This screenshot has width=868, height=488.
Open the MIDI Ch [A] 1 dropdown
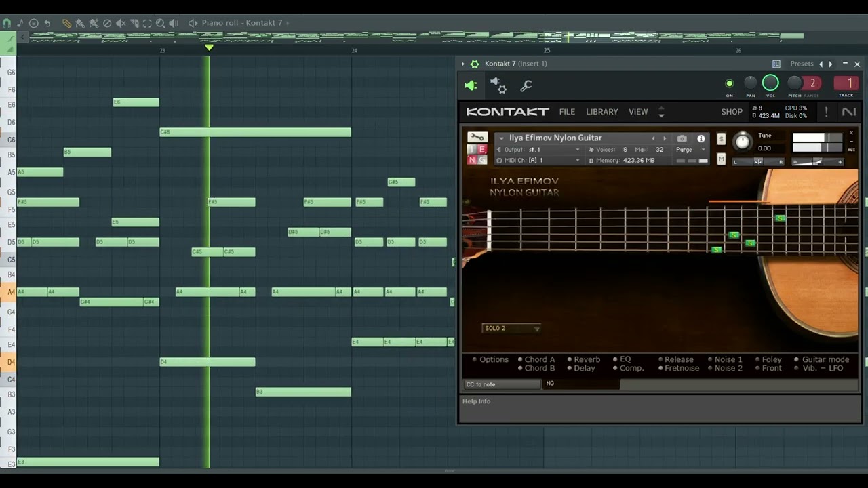(x=539, y=161)
